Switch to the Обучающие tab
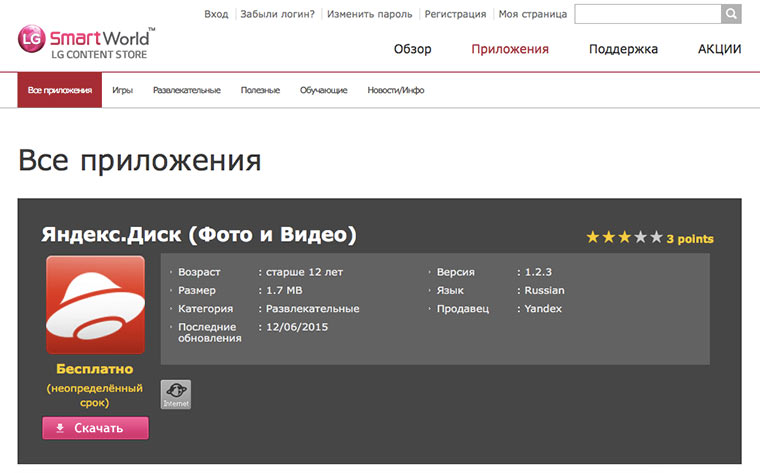The height and width of the screenshot is (473, 760). [323, 90]
